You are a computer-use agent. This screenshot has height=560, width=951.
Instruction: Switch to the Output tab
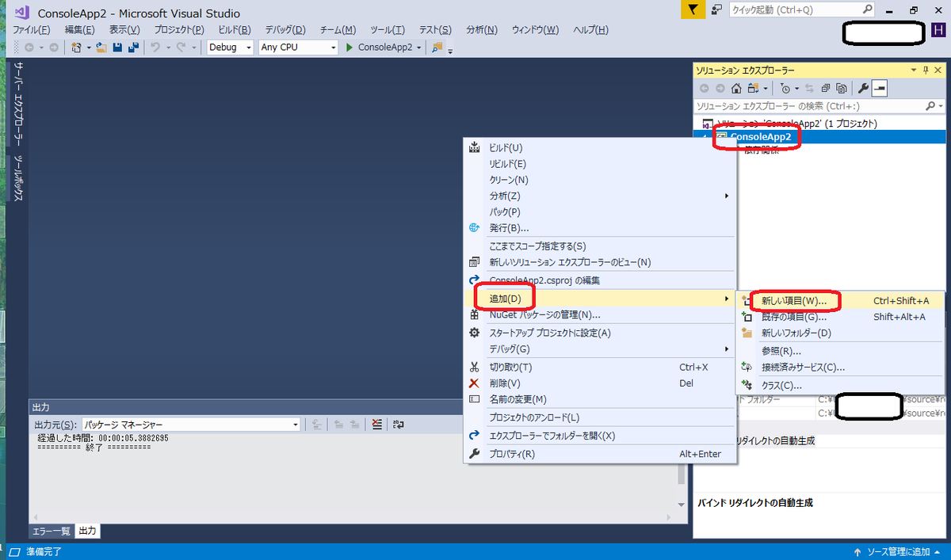click(87, 531)
